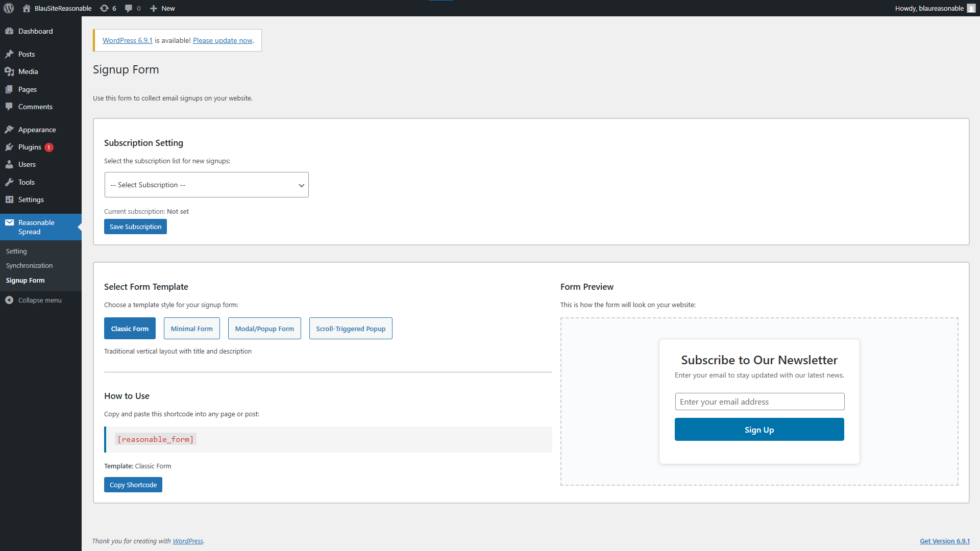The height and width of the screenshot is (551, 980).
Task: Select the Settings icon in the sidebar
Action: pyautogui.click(x=10, y=199)
